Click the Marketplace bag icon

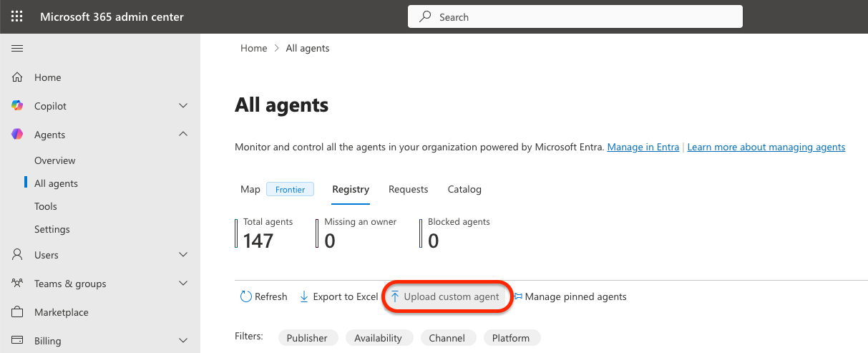[17, 312]
